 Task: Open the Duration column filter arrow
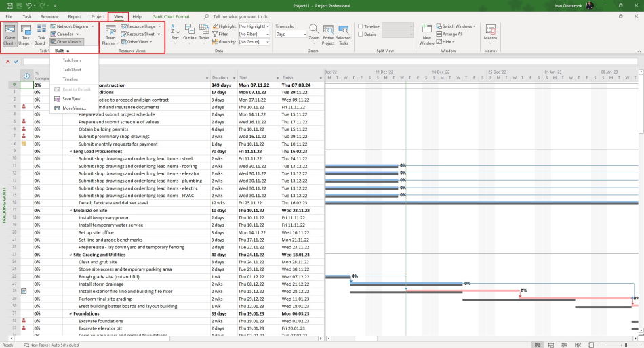234,78
